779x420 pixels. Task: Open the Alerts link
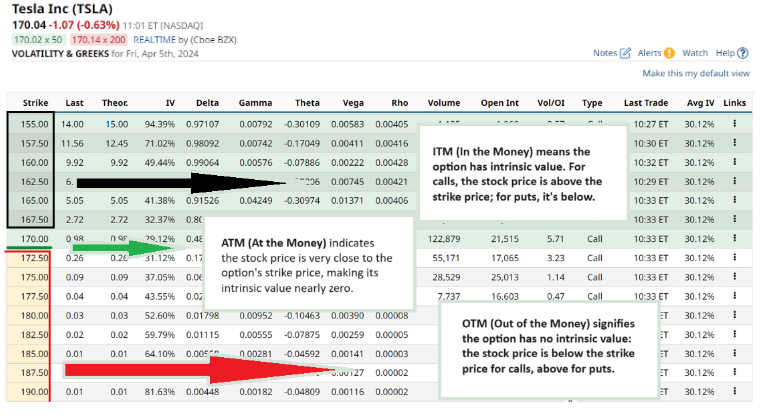click(x=649, y=53)
